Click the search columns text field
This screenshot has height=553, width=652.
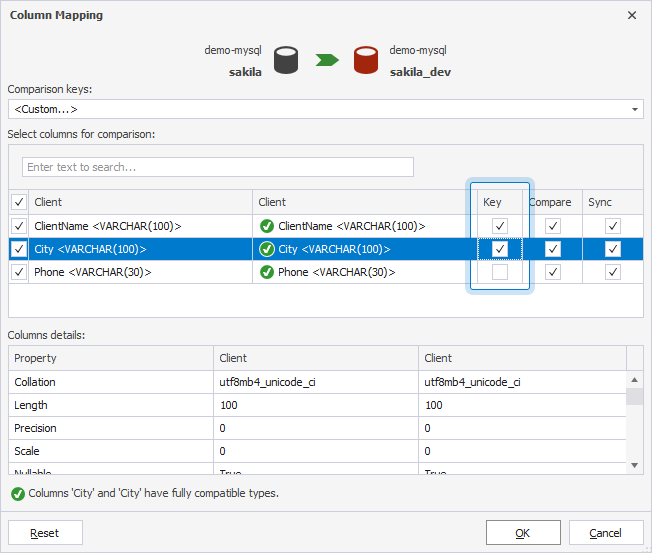pos(217,167)
